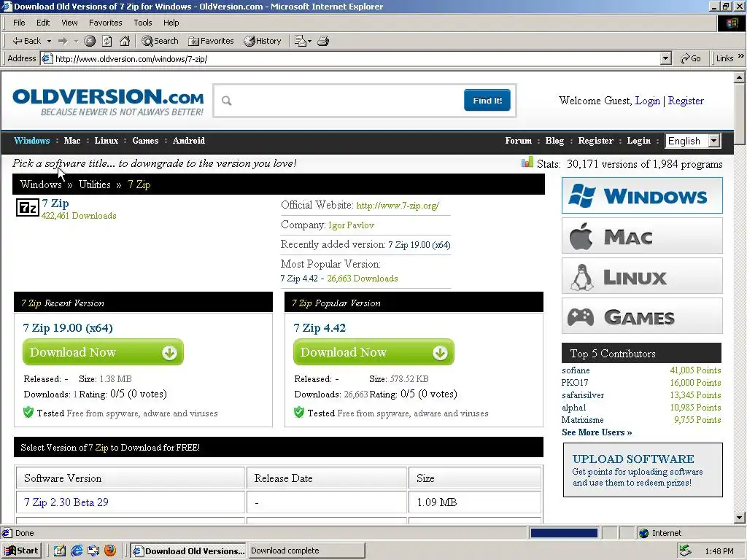Click the vertical scrollbar up arrow

coord(740,77)
